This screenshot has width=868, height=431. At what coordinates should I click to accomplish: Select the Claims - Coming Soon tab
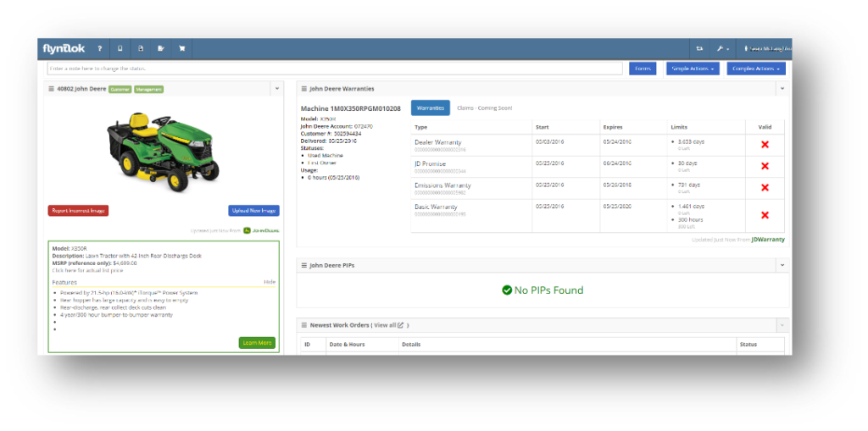tap(484, 108)
